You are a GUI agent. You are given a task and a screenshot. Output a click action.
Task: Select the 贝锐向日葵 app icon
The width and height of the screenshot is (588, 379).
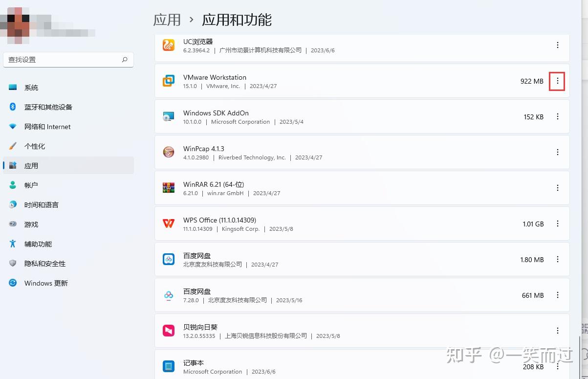pyautogui.click(x=169, y=331)
